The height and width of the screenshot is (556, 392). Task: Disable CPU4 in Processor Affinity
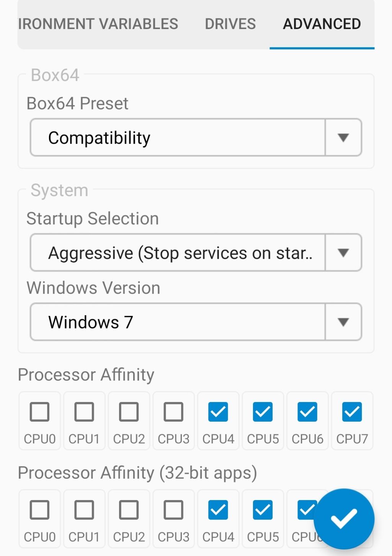pos(218,412)
